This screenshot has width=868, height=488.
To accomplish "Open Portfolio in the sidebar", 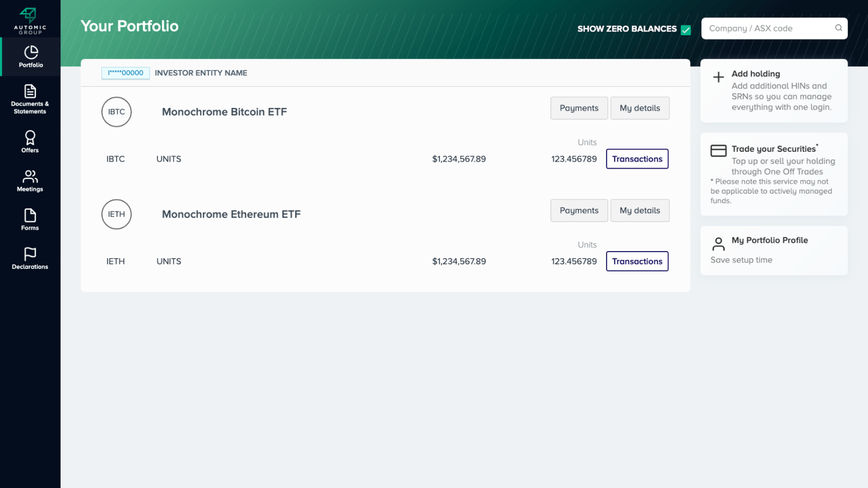I will coord(30,57).
